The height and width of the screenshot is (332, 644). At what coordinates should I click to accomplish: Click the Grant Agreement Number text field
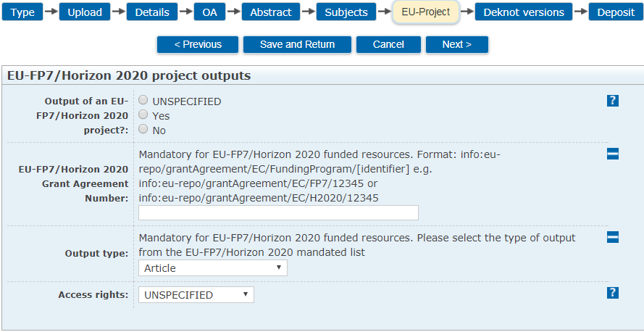[278, 212]
